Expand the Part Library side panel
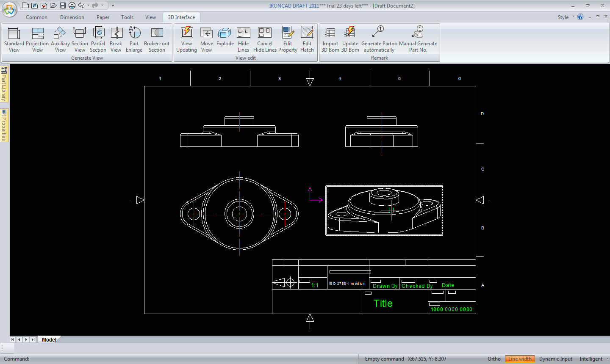Screen dimensions: 610x364 (x=4, y=84)
